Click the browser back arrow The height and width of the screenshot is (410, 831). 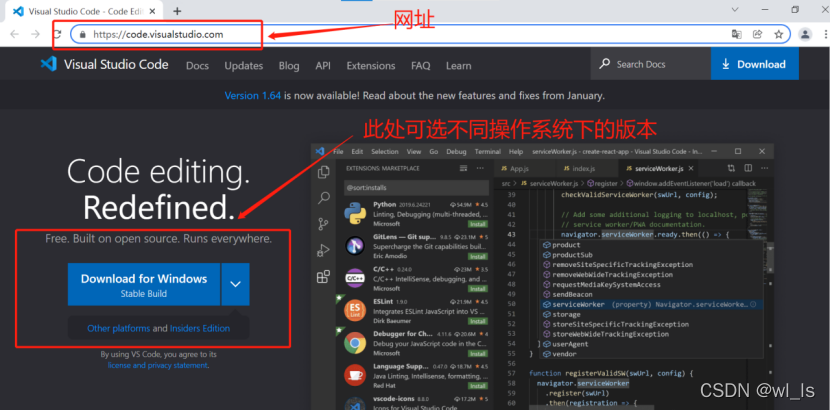coord(14,34)
